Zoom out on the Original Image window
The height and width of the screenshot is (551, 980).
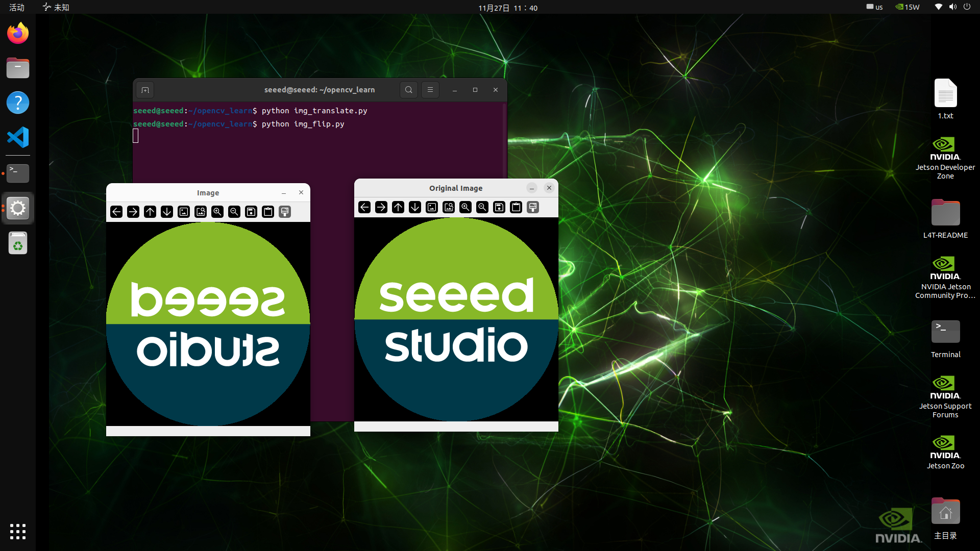point(482,207)
